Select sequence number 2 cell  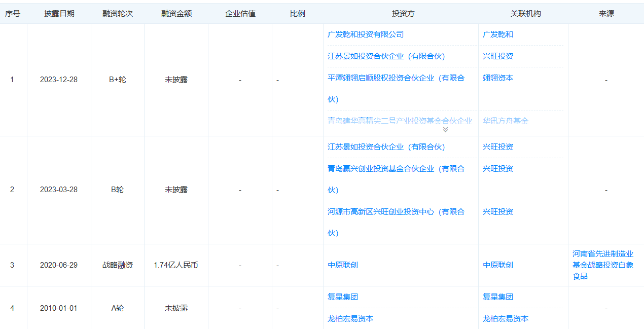click(13, 190)
